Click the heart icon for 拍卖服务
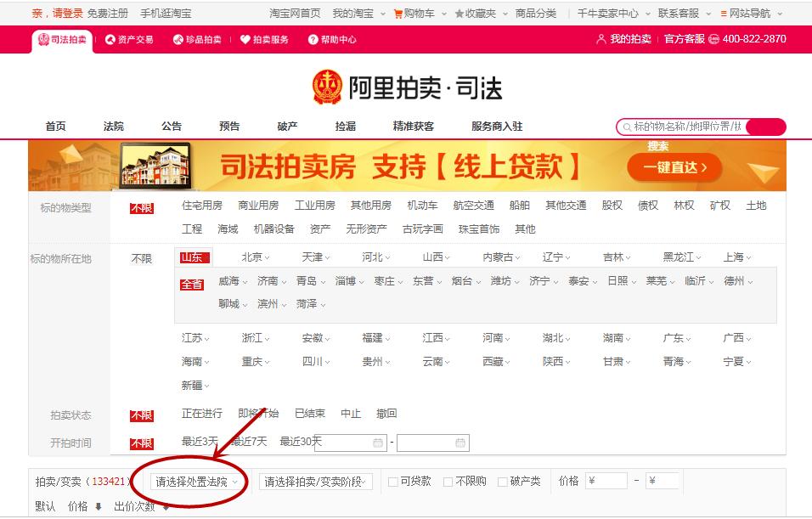Screen dimensions: 812x519 [x=245, y=39]
